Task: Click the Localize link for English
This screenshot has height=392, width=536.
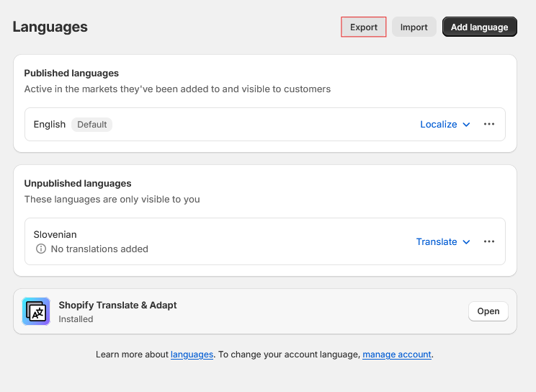Action: tap(438, 124)
